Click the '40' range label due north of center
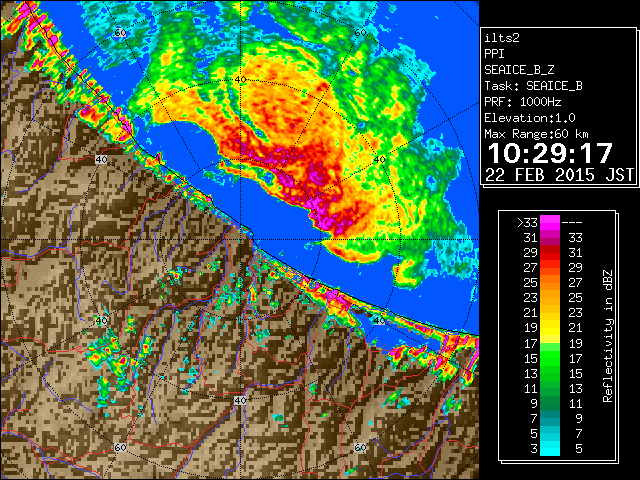The image size is (640, 480). (x=241, y=79)
